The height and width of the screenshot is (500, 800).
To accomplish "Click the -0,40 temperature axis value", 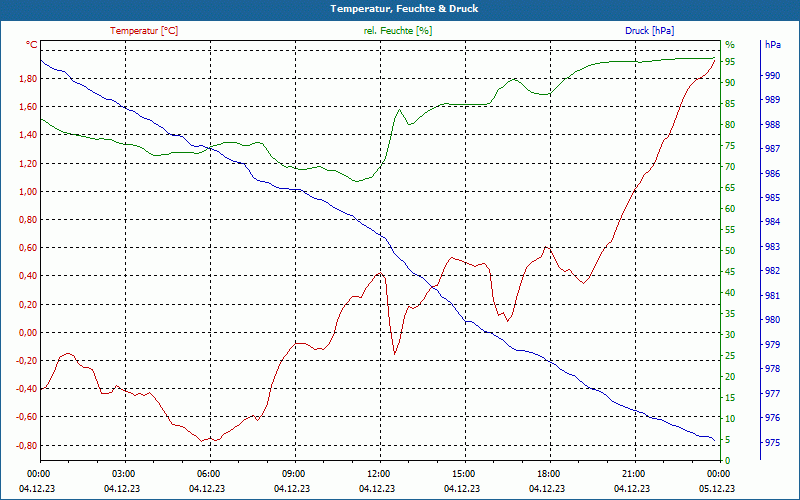I will pyautogui.click(x=27, y=389).
